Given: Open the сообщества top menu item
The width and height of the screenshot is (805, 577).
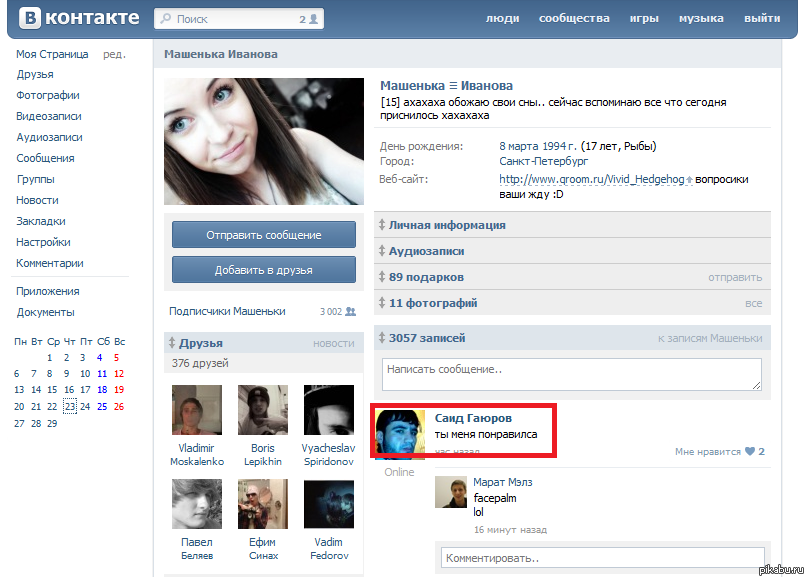Looking at the screenshot, I should (x=573, y=19).
